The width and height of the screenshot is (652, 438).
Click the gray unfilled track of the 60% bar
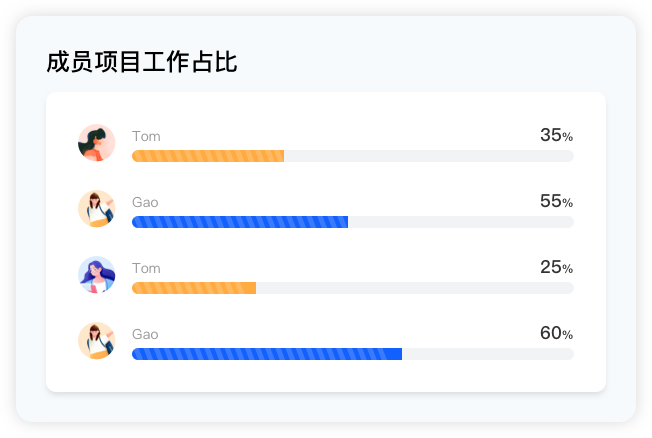(487, 354)
